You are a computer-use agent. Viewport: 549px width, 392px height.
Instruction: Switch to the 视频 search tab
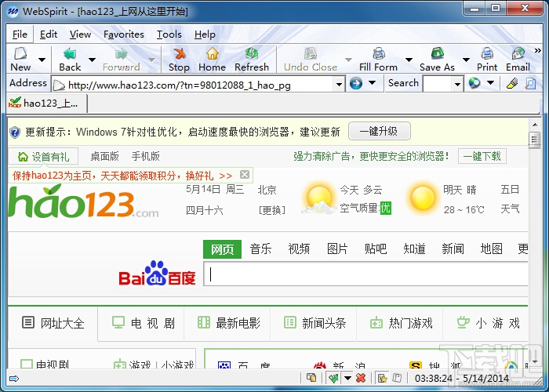click(299, 249)
